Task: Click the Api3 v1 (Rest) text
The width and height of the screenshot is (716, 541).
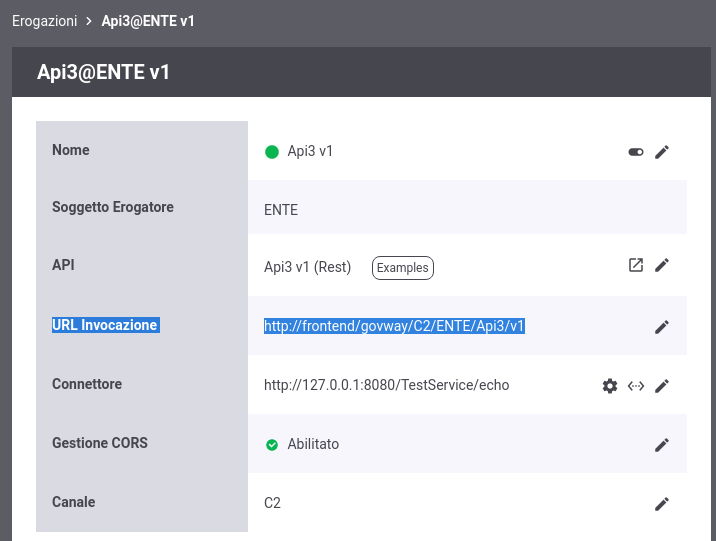Action: 307,267
